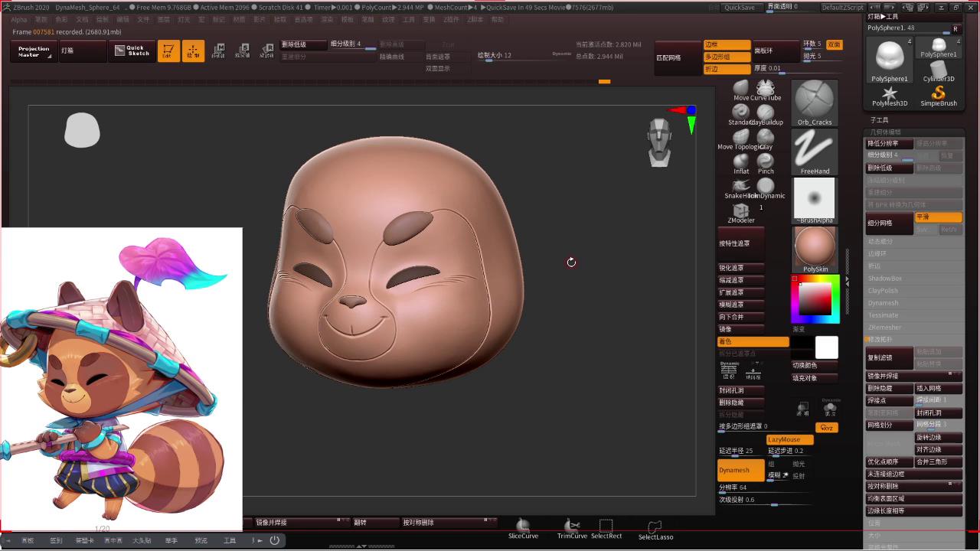Open the Orb_Cracks brush thumbnail

pos(814,103)
